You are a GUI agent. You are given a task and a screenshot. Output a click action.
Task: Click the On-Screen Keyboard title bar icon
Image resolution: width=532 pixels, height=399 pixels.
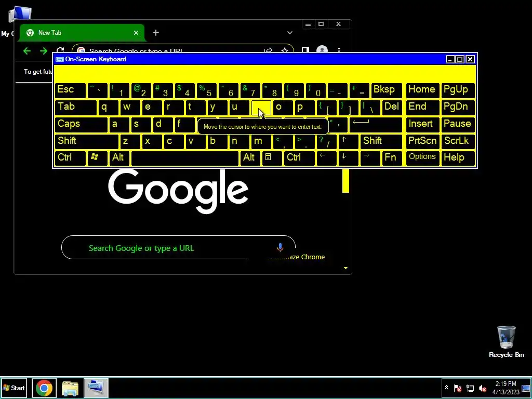60,59
